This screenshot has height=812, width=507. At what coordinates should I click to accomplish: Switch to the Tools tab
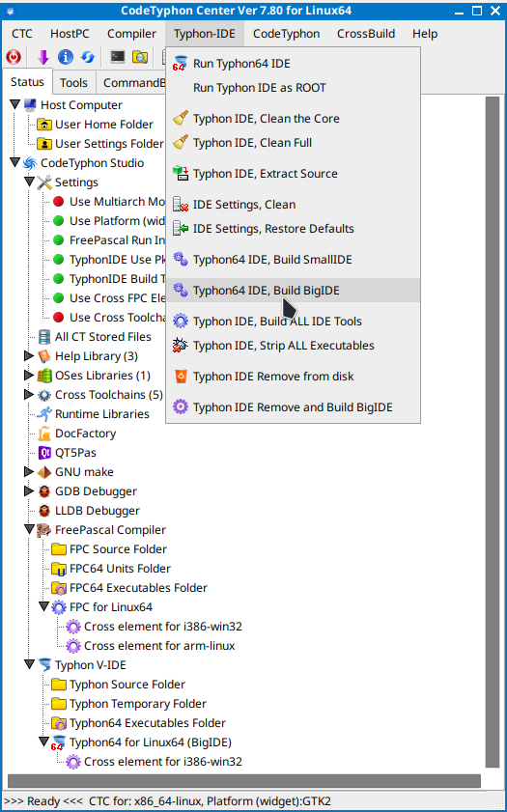73,83
